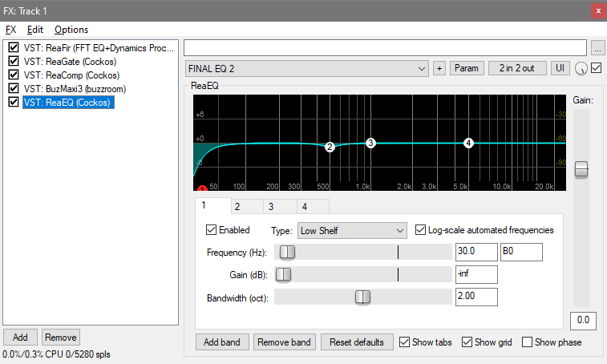Click the wet/dry mix knob
This screenshot has height=364, width=607.
pos(581,69)
